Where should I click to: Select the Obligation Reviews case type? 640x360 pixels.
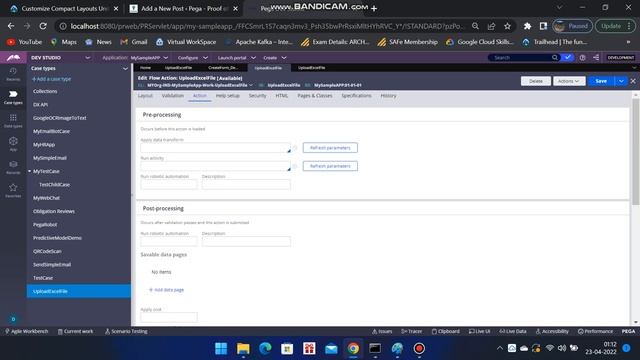click(x=54, y=211)
